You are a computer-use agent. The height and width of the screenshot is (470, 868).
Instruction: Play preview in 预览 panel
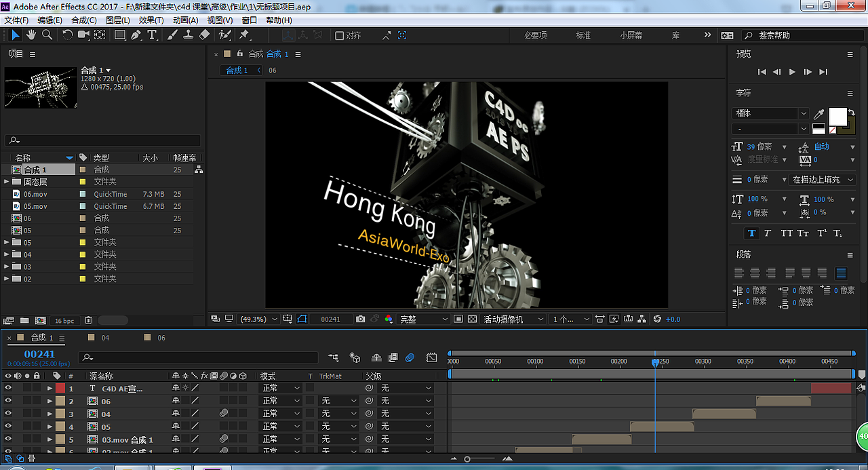pos(792,72)
